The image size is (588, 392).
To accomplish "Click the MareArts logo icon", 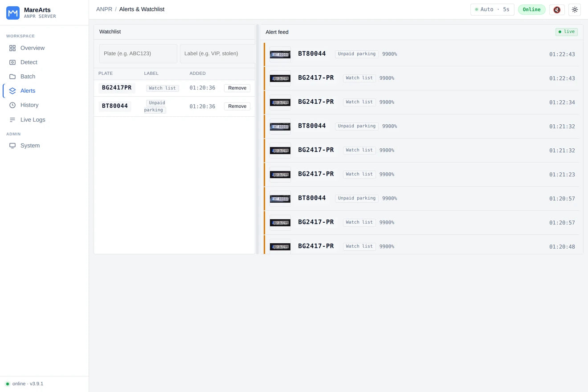I will click(13, 13).
